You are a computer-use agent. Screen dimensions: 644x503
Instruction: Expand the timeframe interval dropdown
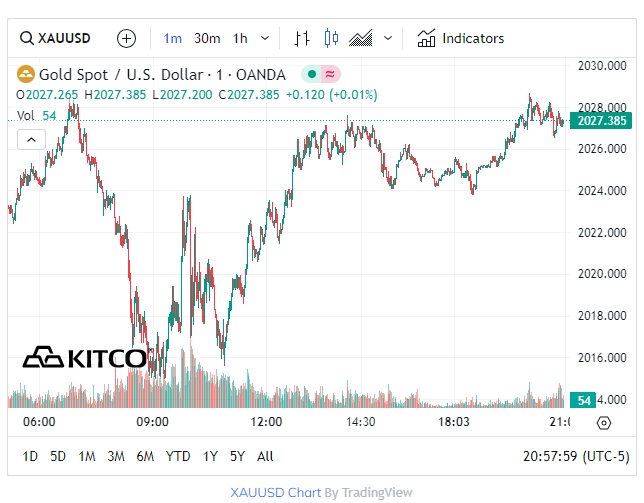click(265, 39)
